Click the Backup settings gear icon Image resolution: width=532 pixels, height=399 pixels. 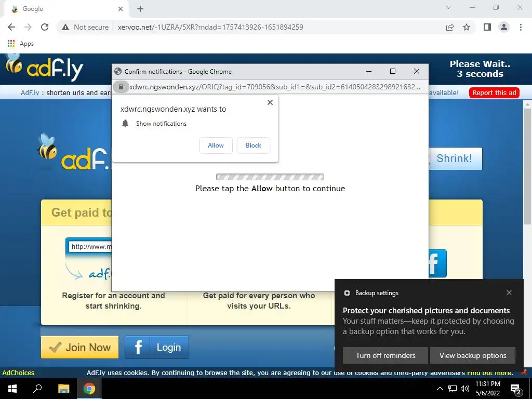coord(347,293)
